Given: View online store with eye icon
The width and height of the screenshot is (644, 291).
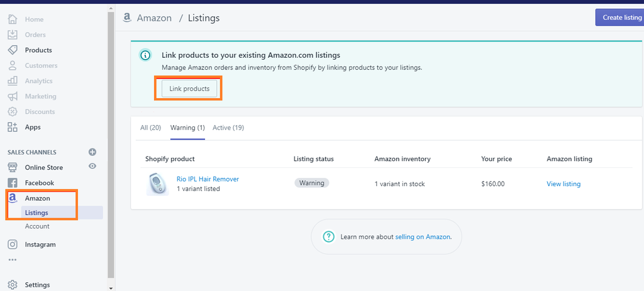Looking at the screenshot, I should tap(92, 166).
